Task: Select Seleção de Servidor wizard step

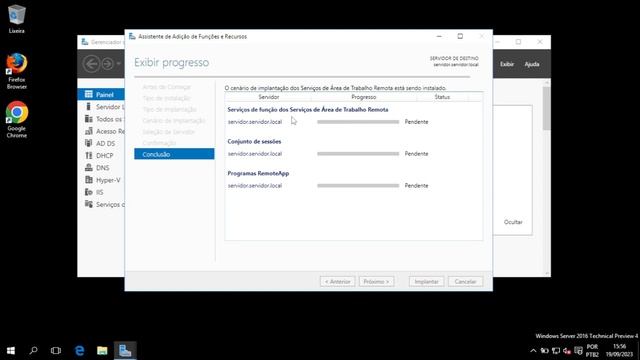Action: [x=169, y=132]
